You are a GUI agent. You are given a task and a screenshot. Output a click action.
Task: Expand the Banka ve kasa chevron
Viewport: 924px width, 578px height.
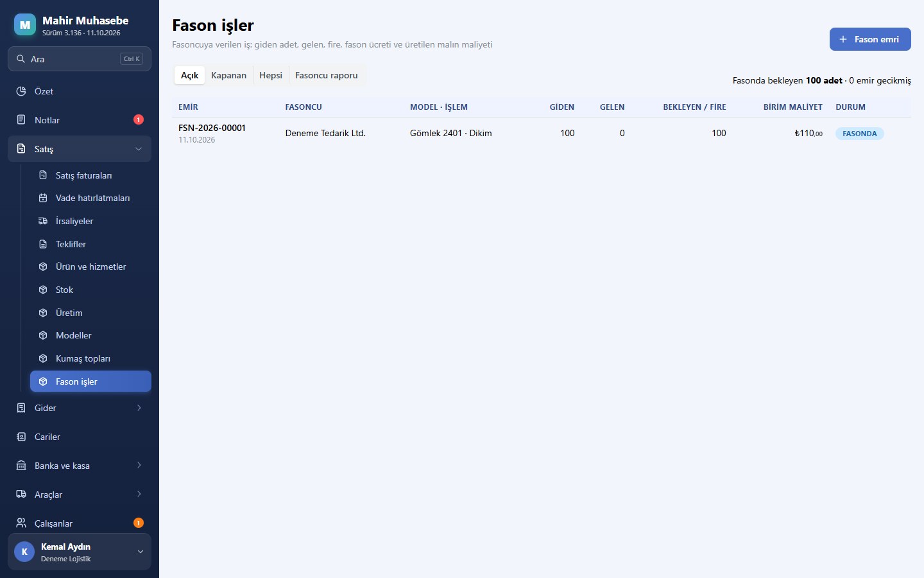tap(139, 466)
